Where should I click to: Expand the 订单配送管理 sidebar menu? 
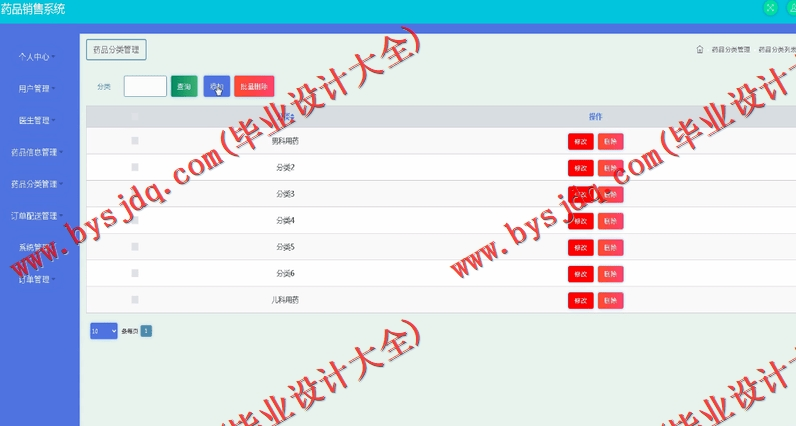[37, 216]
